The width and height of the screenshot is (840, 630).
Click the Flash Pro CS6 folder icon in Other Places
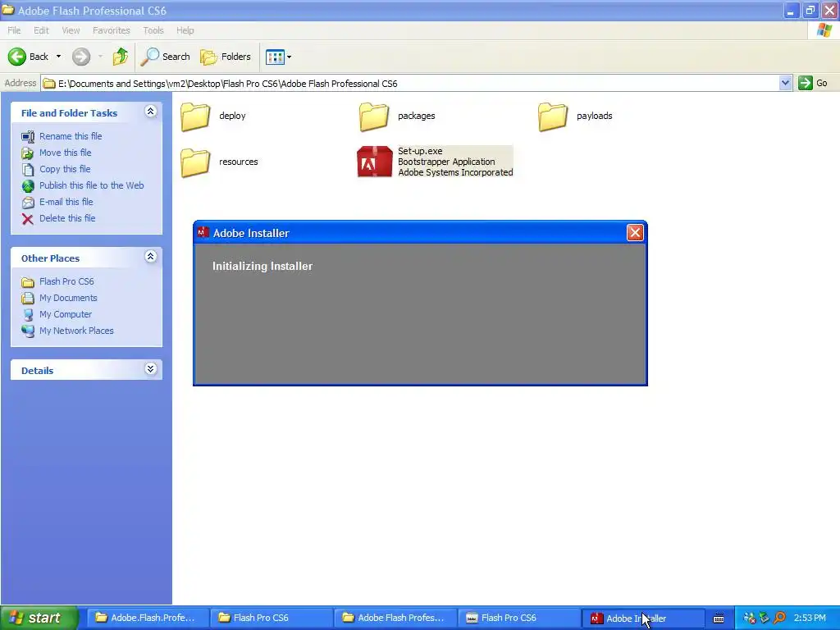(x=28, y=282)
